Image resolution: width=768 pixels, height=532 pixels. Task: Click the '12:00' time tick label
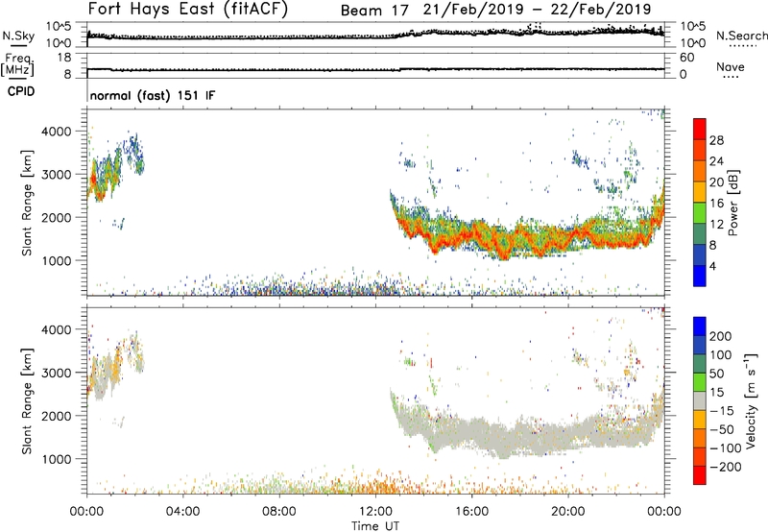coord(375,512)
